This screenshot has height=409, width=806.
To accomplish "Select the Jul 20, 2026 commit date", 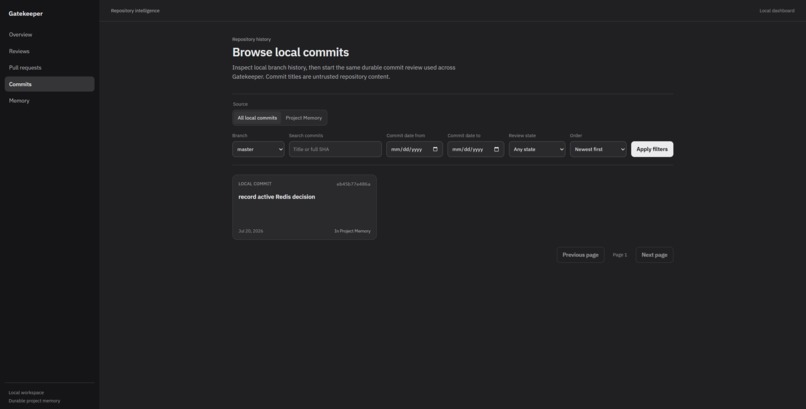I will (x=251, y=231).
